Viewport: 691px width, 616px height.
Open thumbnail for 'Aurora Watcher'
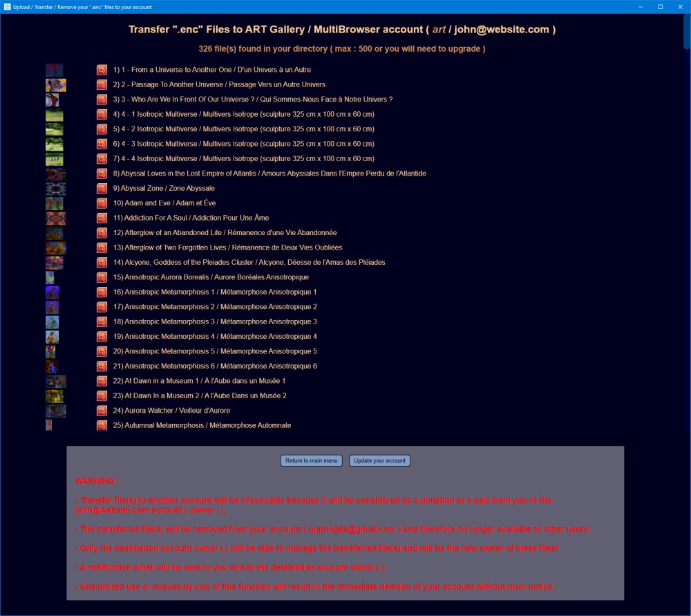click(56, 411)
